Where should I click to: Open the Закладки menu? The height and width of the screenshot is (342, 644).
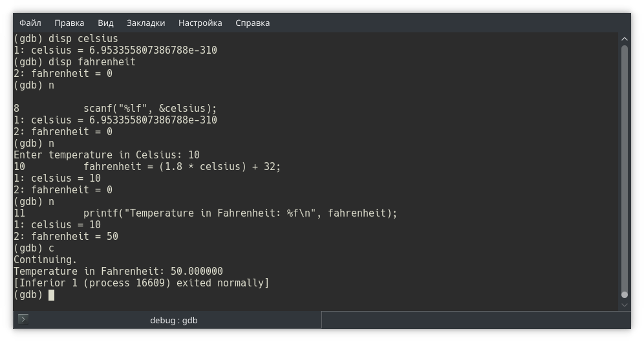145,23
